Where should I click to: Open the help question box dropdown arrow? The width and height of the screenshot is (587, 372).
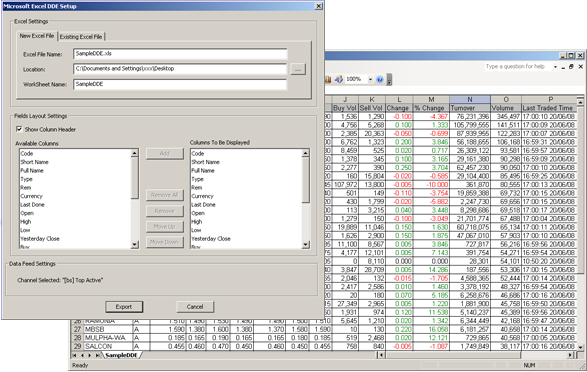555,67
